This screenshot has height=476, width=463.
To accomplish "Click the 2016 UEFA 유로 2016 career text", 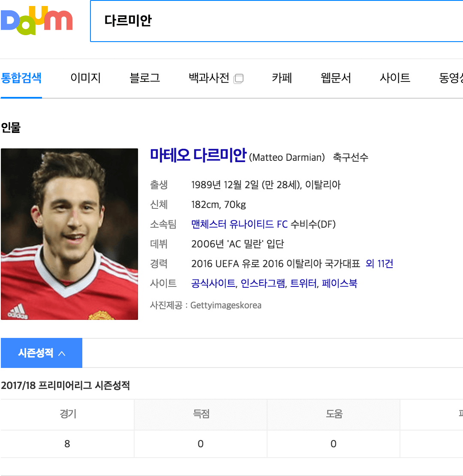I will (x=276, y=263).
